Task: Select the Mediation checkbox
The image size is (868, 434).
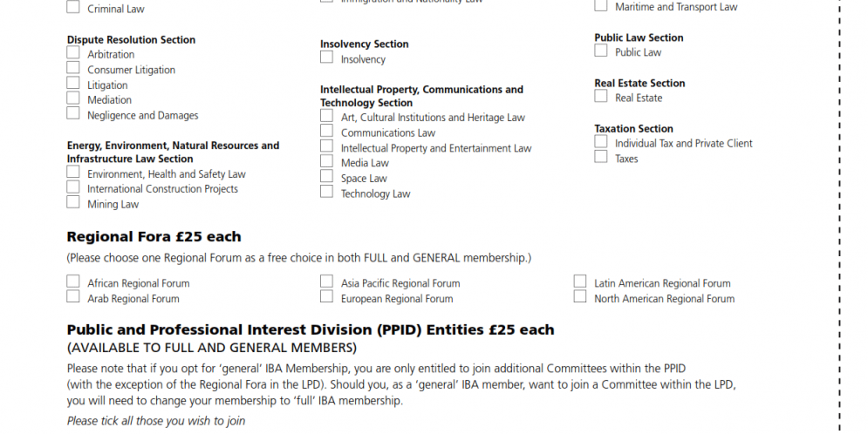Action: [73, 99]
